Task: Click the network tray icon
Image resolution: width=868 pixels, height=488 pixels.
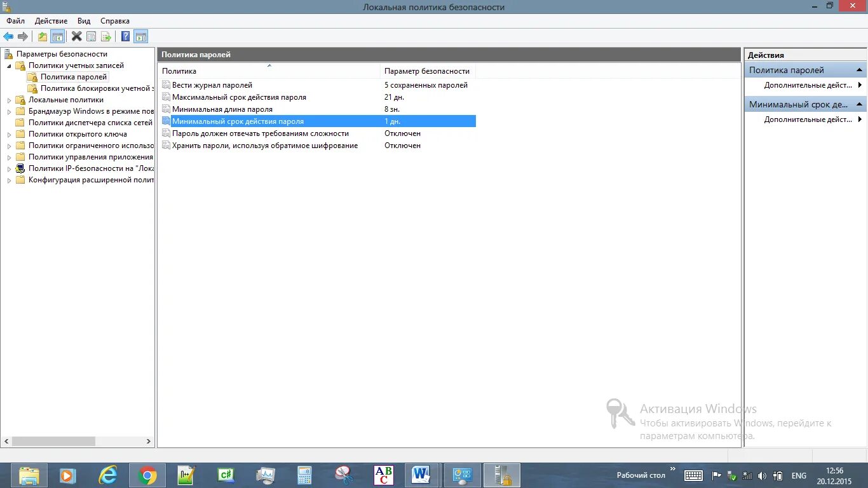Action: pos(747,475)
